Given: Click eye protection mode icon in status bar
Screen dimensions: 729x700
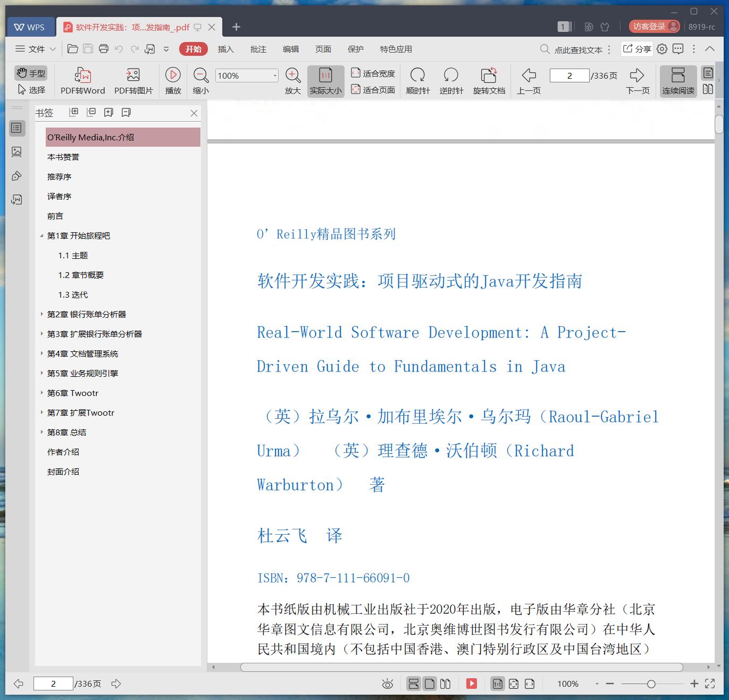Looking at the screenshot, I should point(388,684).
